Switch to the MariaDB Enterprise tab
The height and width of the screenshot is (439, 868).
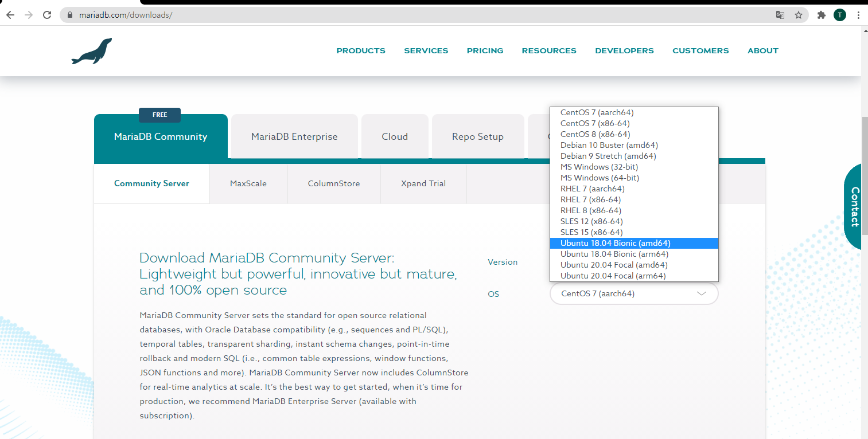pyautogui.click(x=294, y=136)
